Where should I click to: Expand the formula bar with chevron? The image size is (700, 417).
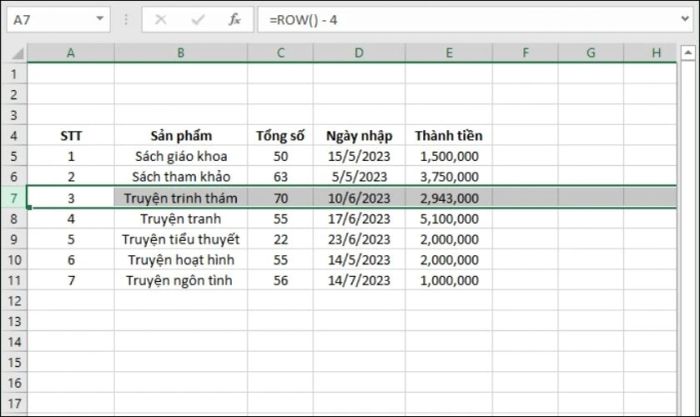pyautogui.click(x=685, y=19)
